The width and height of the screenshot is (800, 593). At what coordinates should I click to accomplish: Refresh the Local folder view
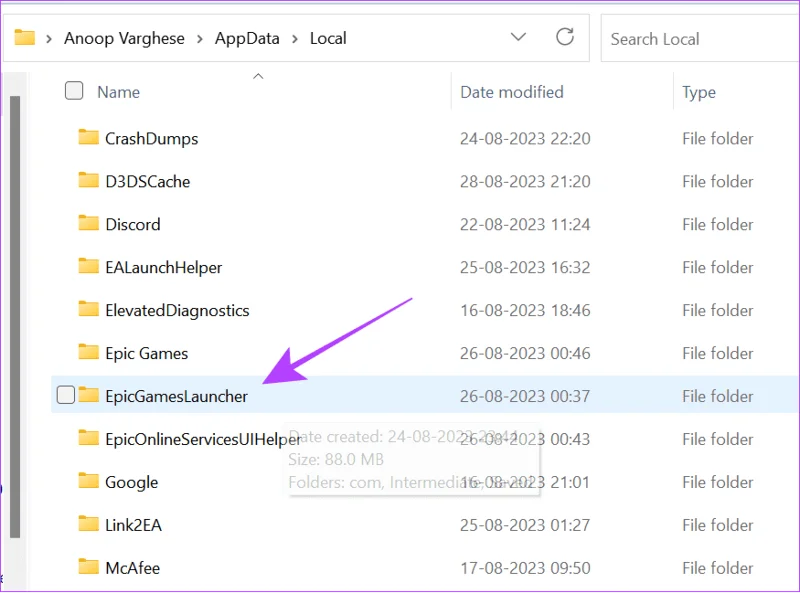click(x=565, y=37)
